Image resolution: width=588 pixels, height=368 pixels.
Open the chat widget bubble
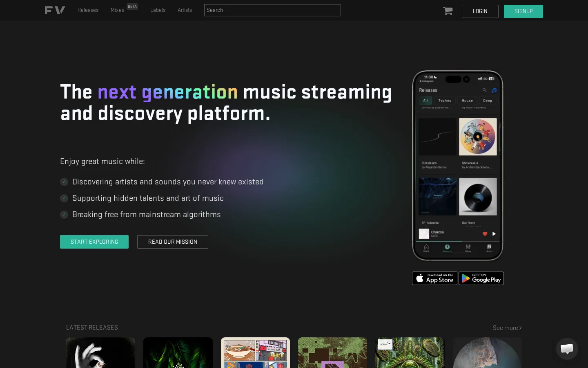pos(567,349)
